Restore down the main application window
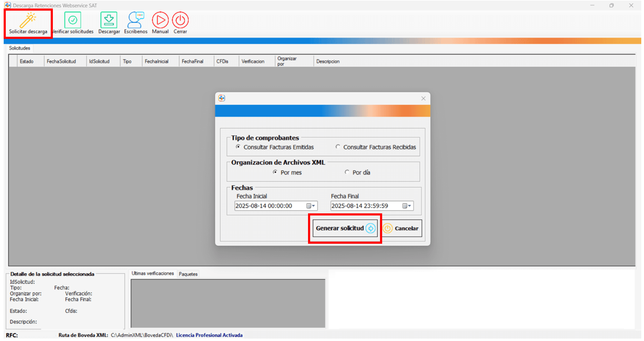 [611, 5]
